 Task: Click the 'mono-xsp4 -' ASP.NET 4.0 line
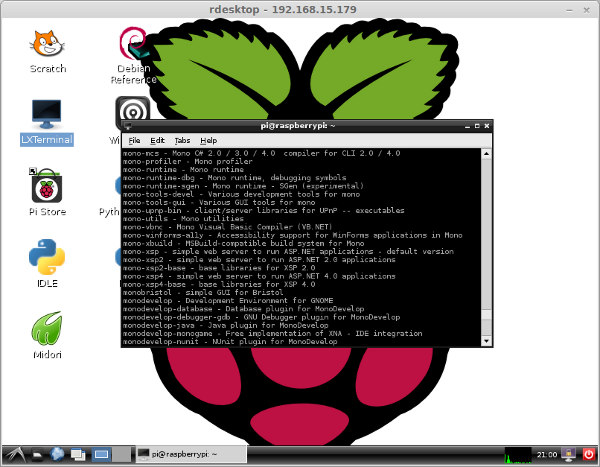pyautogui.click(x=259, y=276)
